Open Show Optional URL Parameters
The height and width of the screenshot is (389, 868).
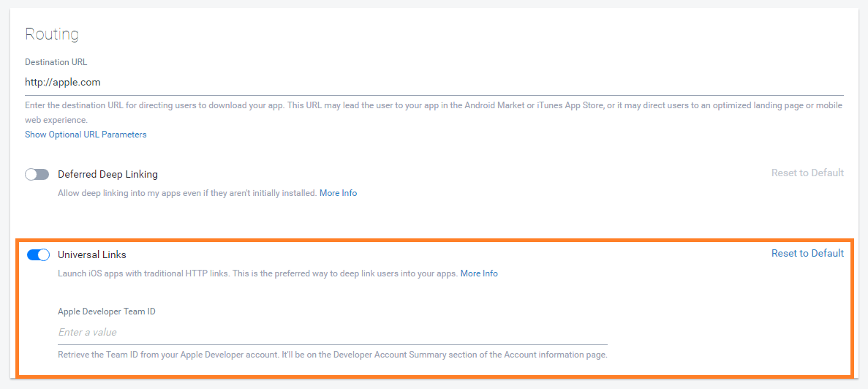[x=86, y=135]
